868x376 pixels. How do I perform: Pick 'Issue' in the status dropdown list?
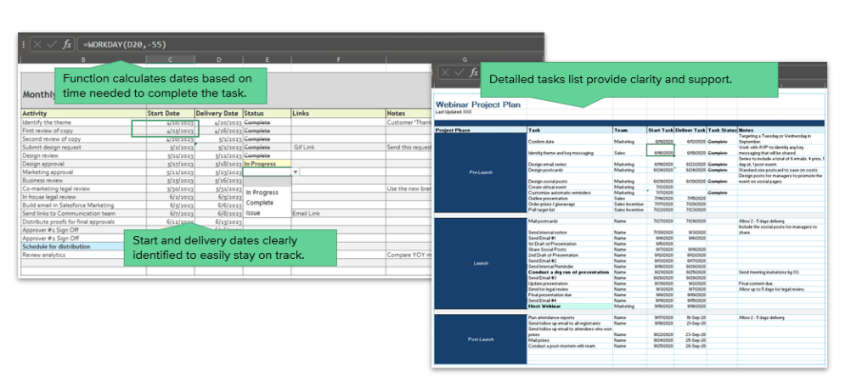(254, 213)
